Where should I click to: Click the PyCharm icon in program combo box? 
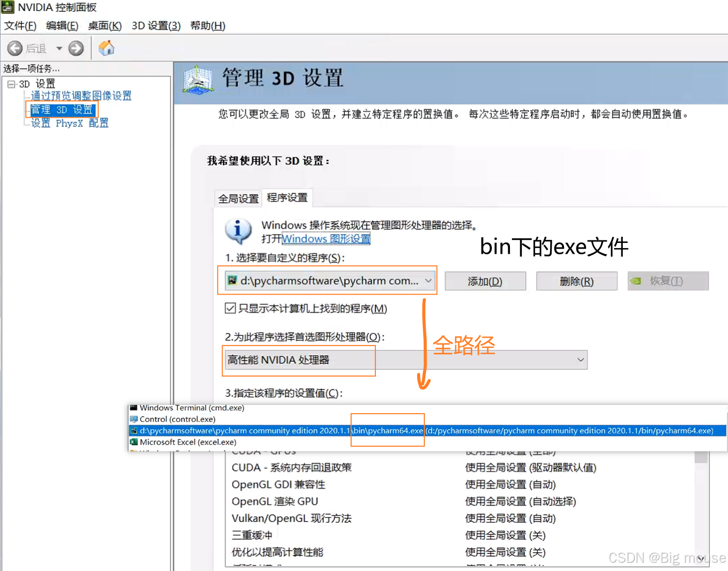233,280
